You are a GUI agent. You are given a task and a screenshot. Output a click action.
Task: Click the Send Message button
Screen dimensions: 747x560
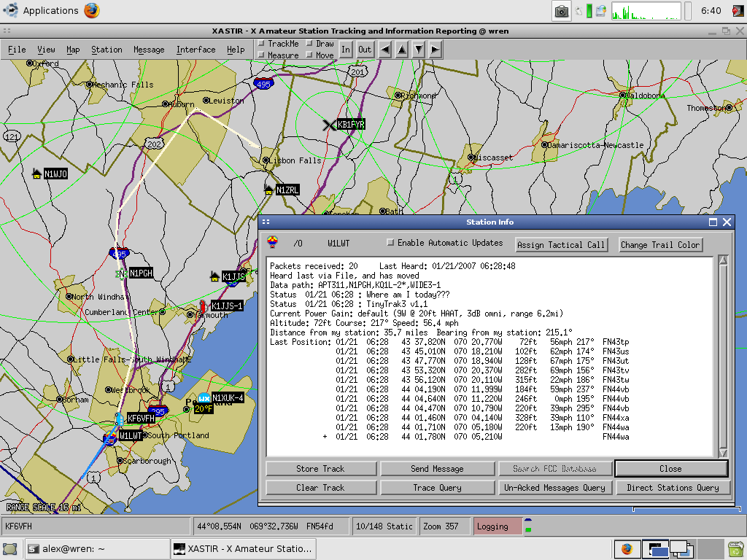(x=438, y=469)
